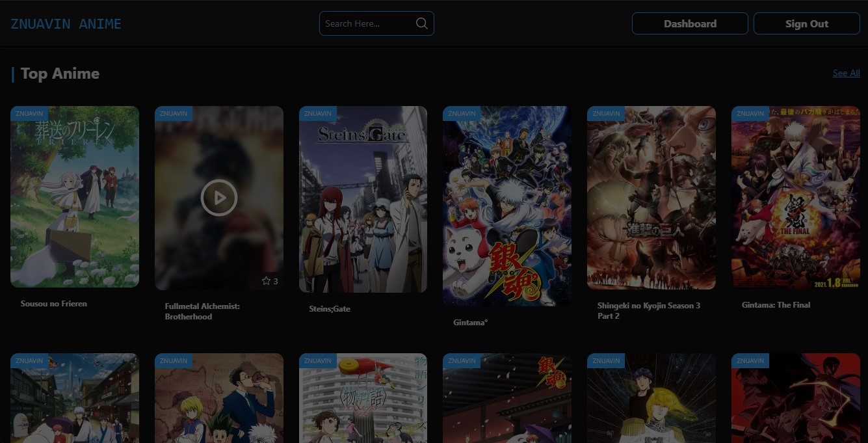Open the See All link for Top Anime
This screenshot has width=868, height=443.
coord(846,74)
